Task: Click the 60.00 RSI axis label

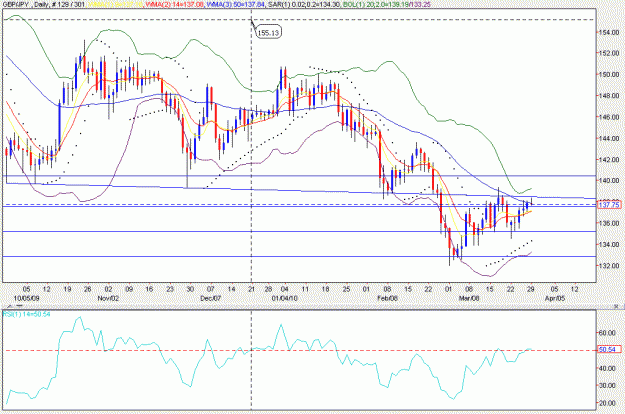Action: [x=608, y=332]
